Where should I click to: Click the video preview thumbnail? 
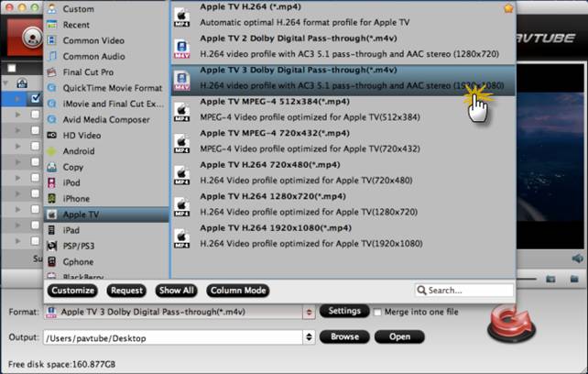[550, 156]
